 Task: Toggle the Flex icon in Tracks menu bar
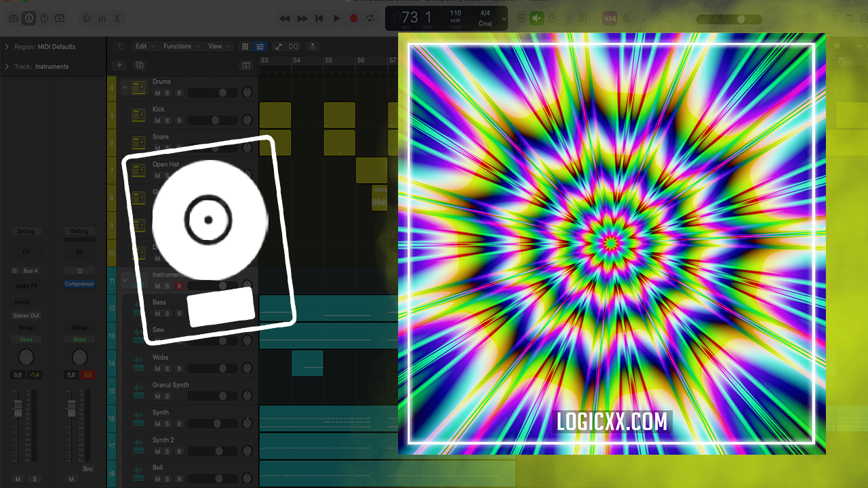tap(293, 46)
